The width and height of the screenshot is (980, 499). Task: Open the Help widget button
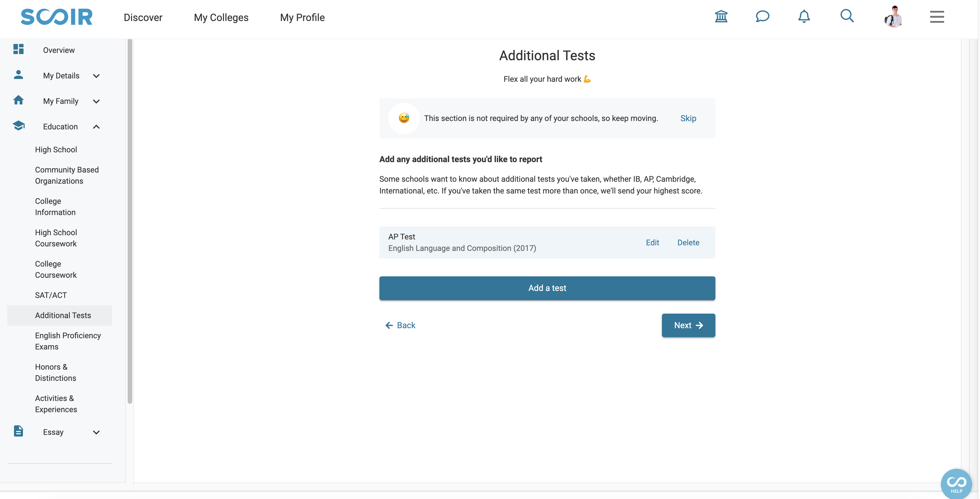point(956,484)
